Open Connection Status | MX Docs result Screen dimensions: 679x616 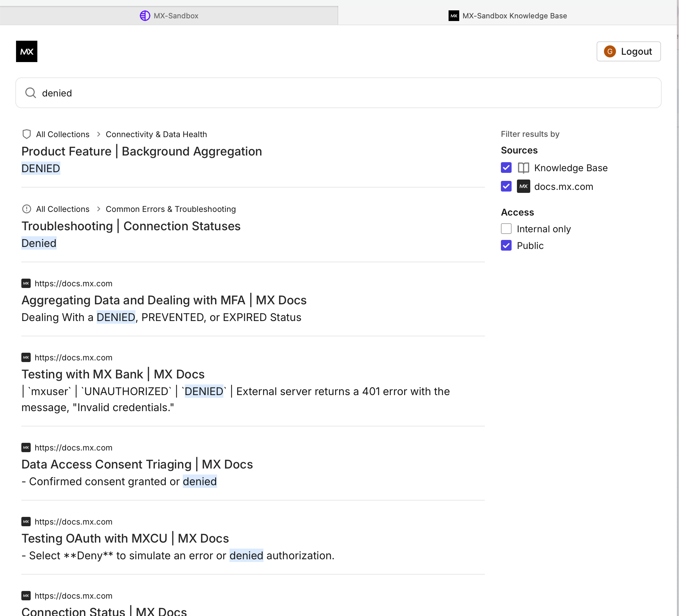click(x=104, y=611)
